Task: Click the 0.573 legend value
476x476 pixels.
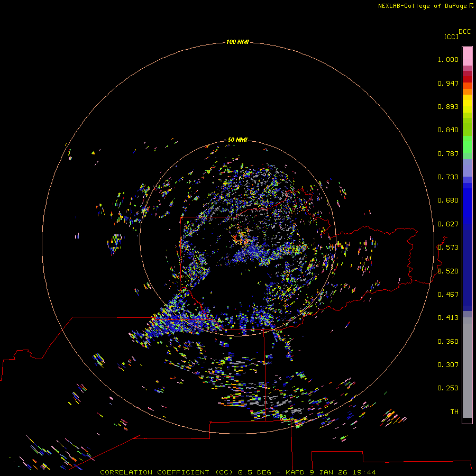Action: point(448,248)
